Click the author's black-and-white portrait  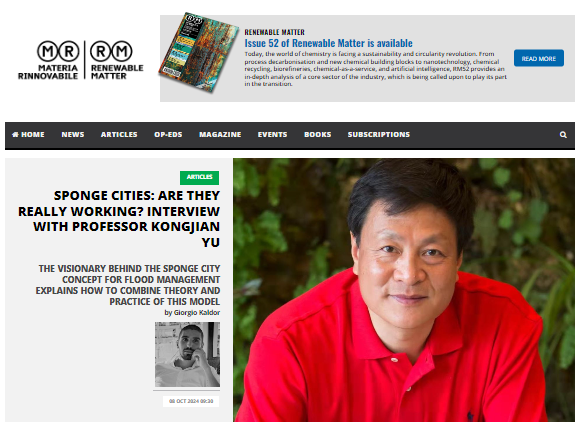coord(188,354)
